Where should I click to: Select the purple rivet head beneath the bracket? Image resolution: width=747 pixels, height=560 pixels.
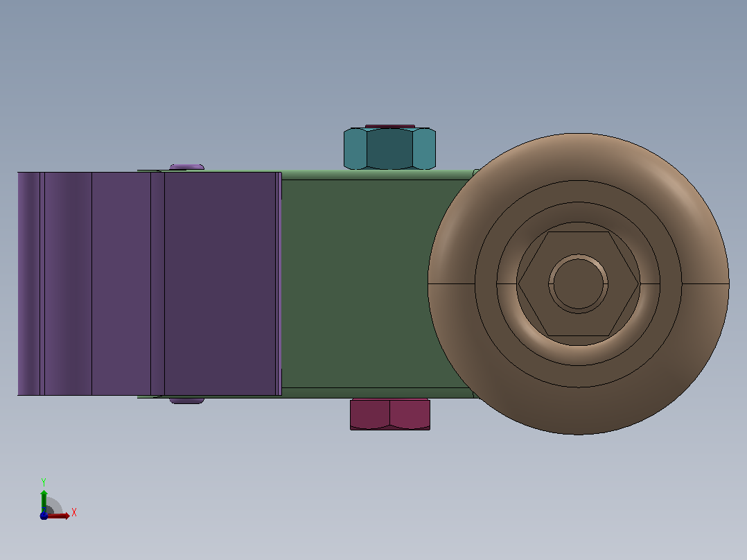point(187,401)
